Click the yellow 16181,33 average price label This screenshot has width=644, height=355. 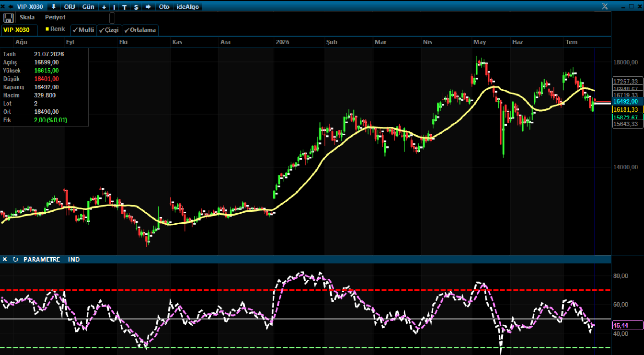click(628, 109)
